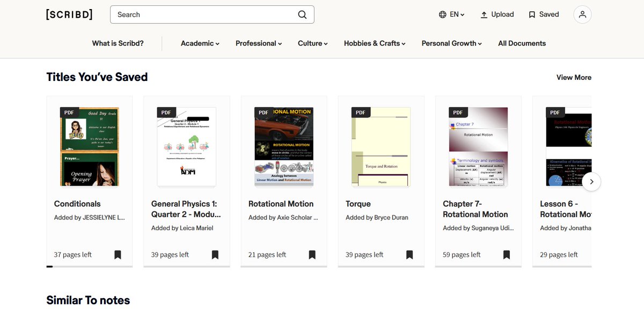
Task: Click 'Added by Bryce Duran' text
Action: tap(377, 218)
